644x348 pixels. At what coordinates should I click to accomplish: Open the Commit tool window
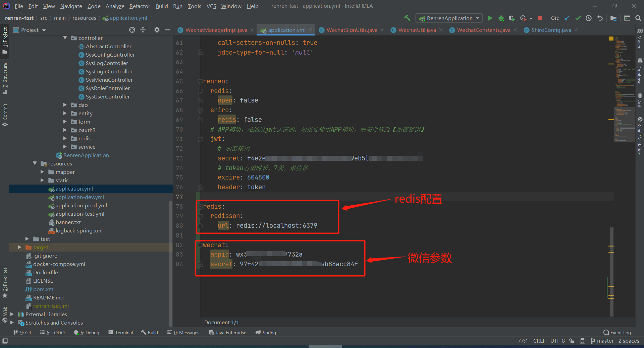tap(5, 115)
